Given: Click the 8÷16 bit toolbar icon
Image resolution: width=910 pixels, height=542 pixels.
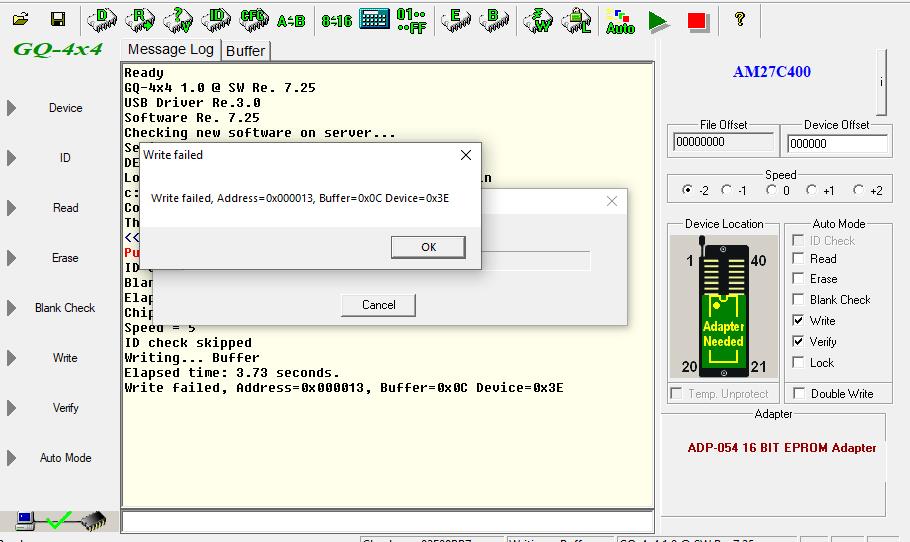Looking at the screenshot, I should [x=337, y=20].
